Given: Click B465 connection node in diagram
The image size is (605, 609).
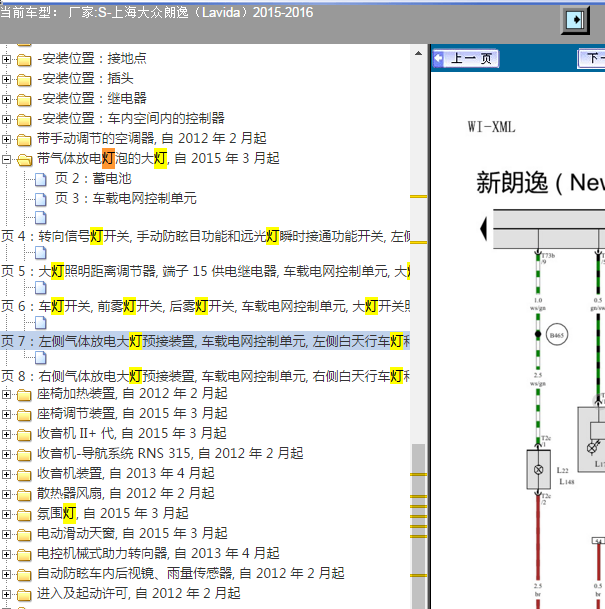Looking at the screenshot, I should (557, 335).
